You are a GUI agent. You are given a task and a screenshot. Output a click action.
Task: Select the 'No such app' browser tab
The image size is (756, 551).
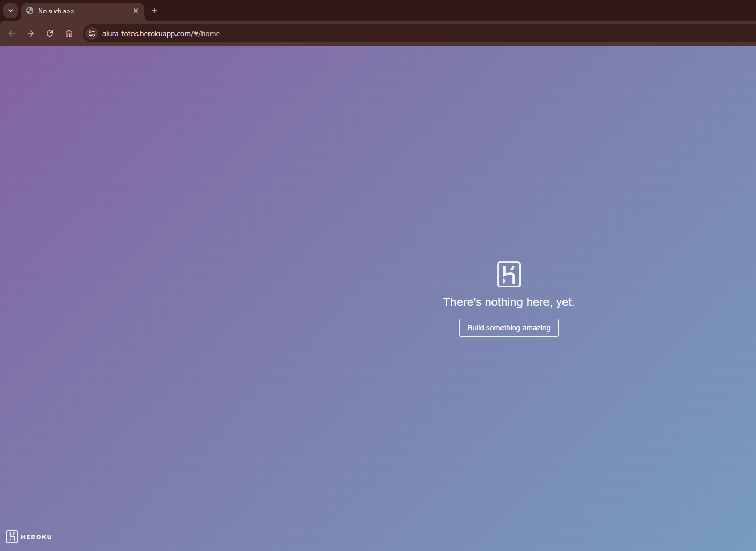pos(83,11)
